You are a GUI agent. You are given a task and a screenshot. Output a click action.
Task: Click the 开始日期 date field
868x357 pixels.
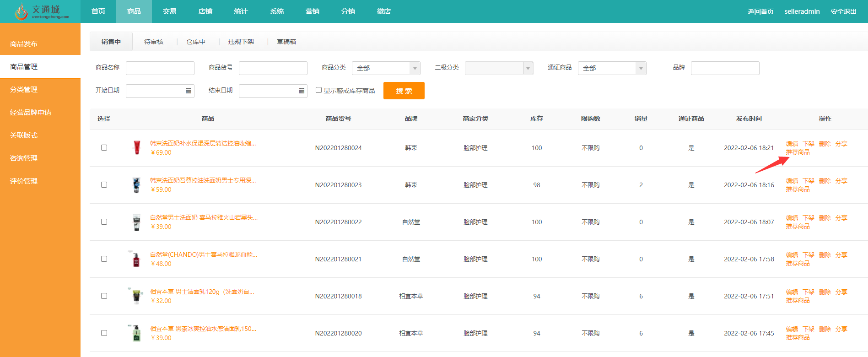tap(160, 91)
